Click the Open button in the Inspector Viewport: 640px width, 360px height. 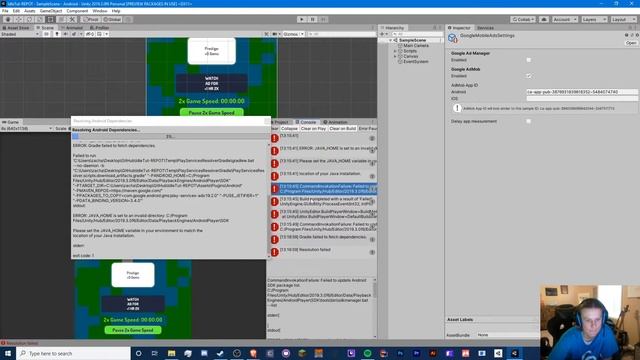point(631,43)
